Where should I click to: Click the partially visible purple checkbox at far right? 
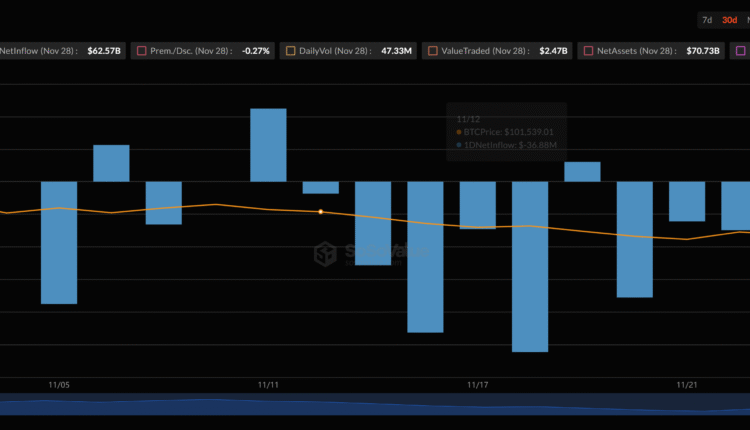(x=741, y=50)
